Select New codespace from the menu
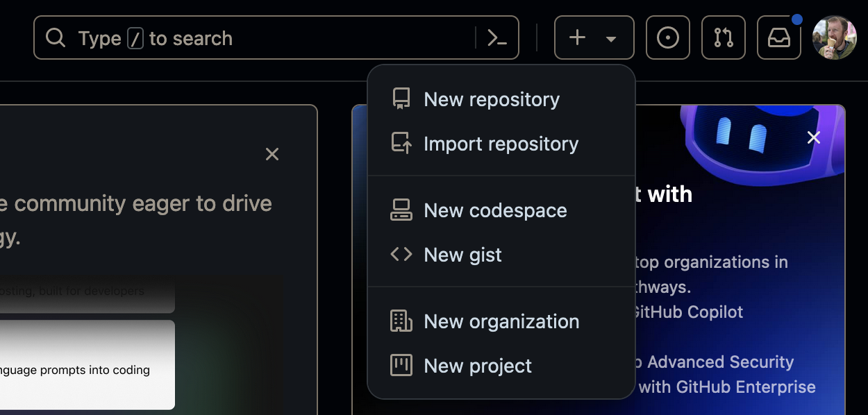Viewport: 868px width, 415px height. (495, 210)
